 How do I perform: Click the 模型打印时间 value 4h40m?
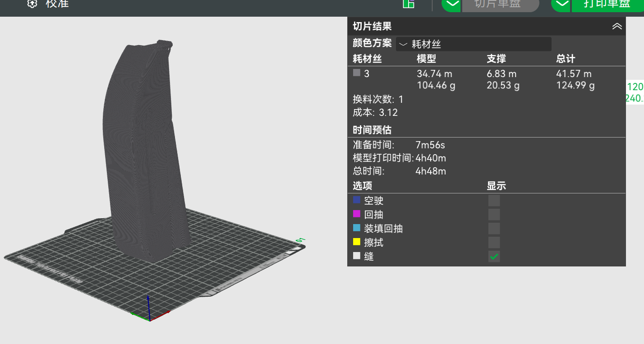[431, 158]
